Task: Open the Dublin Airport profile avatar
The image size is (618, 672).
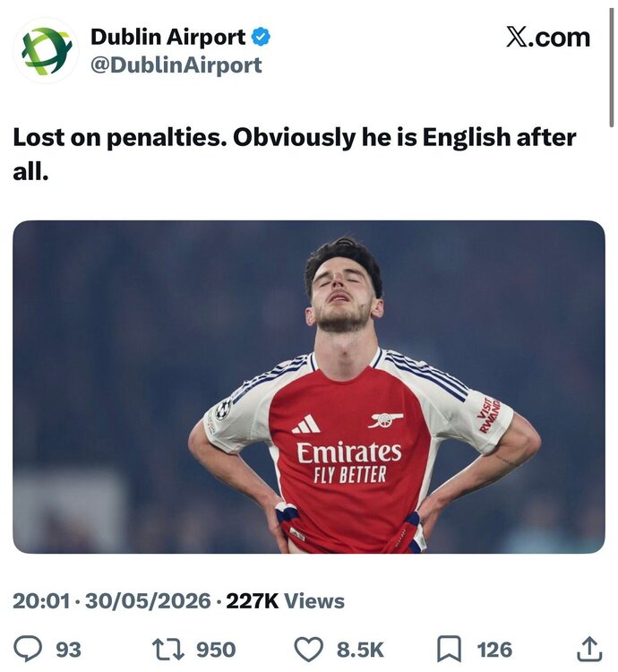Action: 46,50
